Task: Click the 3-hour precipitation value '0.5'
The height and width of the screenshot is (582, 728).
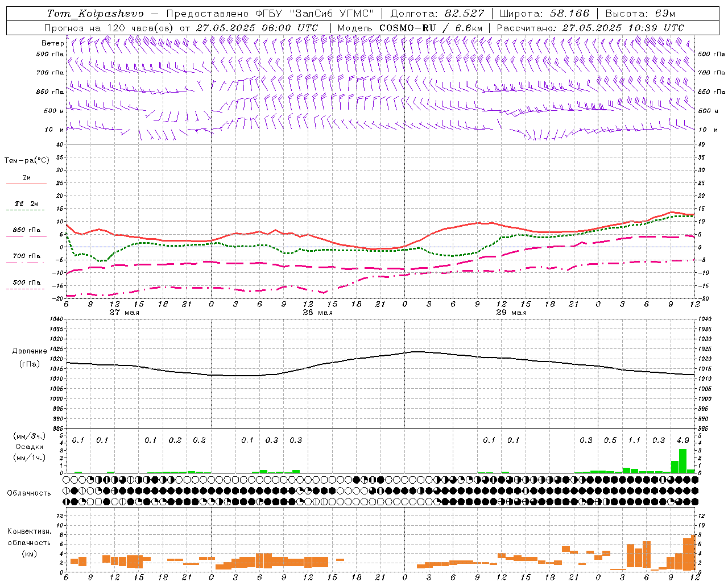Action: click(x=610, y=440)
